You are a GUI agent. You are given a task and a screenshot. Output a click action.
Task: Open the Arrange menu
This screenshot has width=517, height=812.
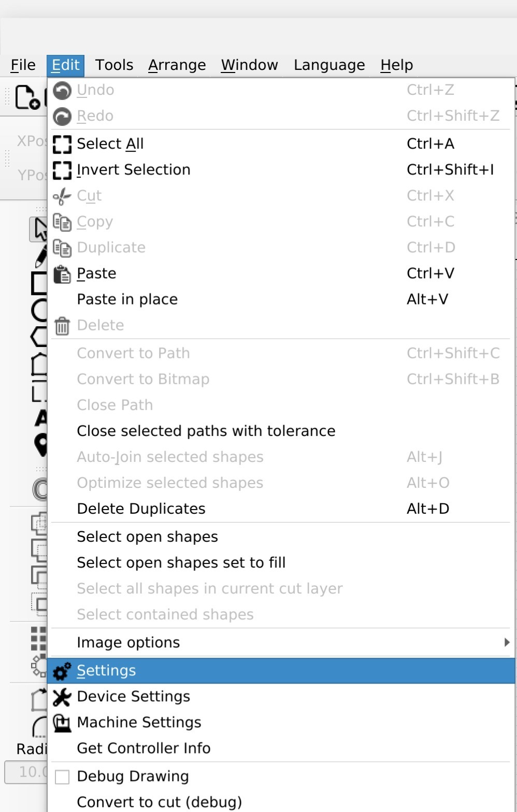pyautogui.click(x=177, y=65)
